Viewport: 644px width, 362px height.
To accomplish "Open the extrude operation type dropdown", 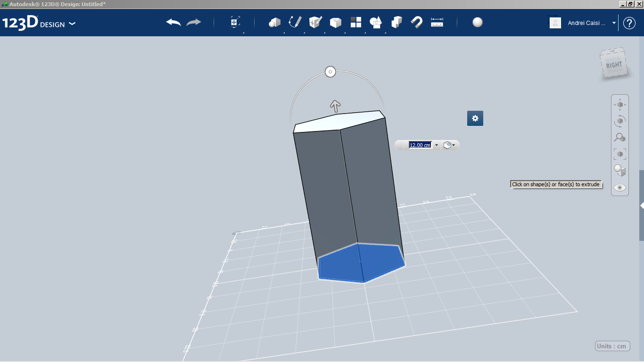I will (449, 145).
